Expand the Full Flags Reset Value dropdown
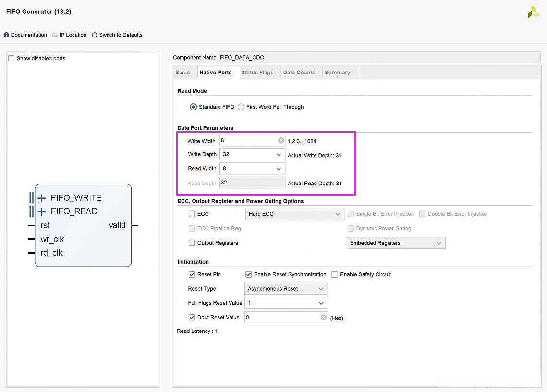Image resolution: width=547 pixels, height=392 pixels. (321, 303)
